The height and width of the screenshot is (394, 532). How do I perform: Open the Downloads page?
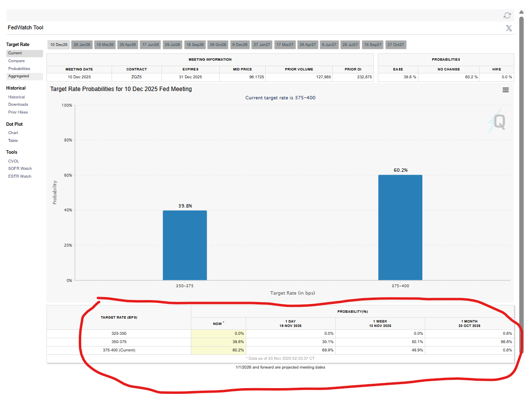pos(18,105)
